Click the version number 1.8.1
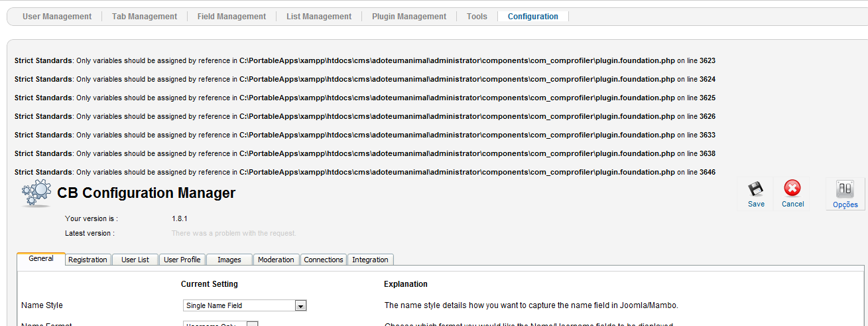Image resolution: width=868 pixels, height=326 pixels. [x=180, y=218]
